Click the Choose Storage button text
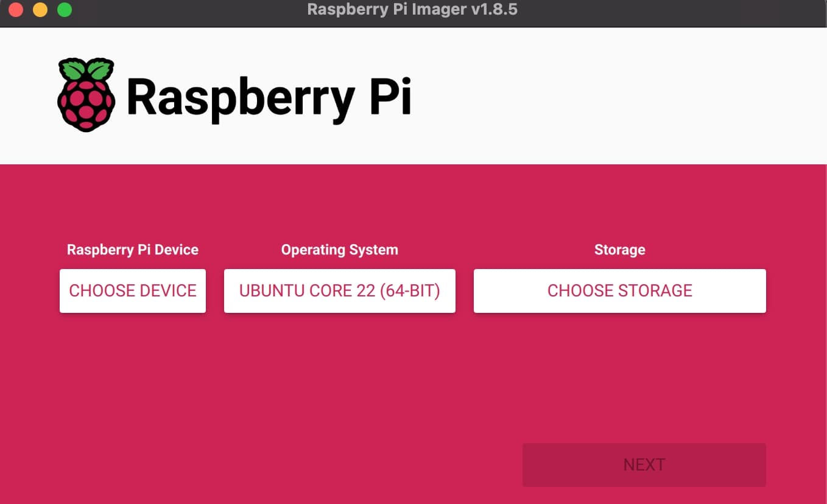The height and width of the screenshot is (504, 827). 619,290
